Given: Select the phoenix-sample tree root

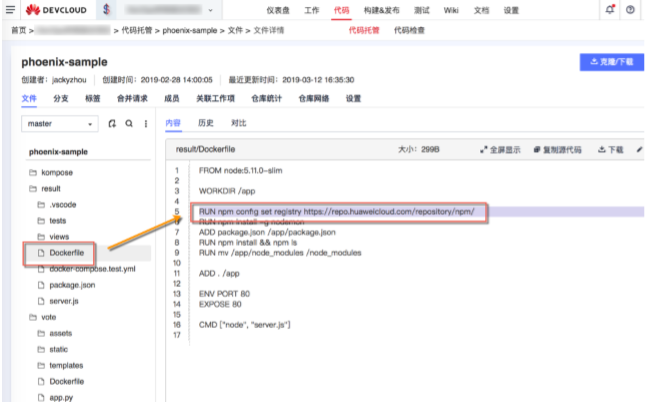Looking at the screenshot, I should pyautogui.click(x=58, y=152).
